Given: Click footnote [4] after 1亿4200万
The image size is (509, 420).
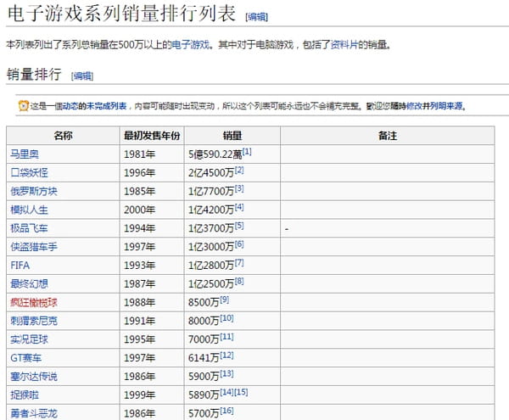Looking at the screenshot, I should pos(239,207).
